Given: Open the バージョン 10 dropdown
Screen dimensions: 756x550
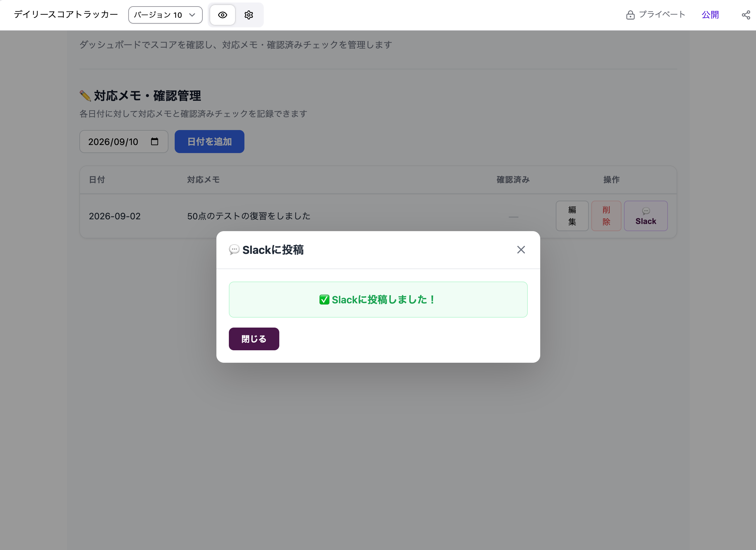Looking at the screenshot, I should point(165,15).
